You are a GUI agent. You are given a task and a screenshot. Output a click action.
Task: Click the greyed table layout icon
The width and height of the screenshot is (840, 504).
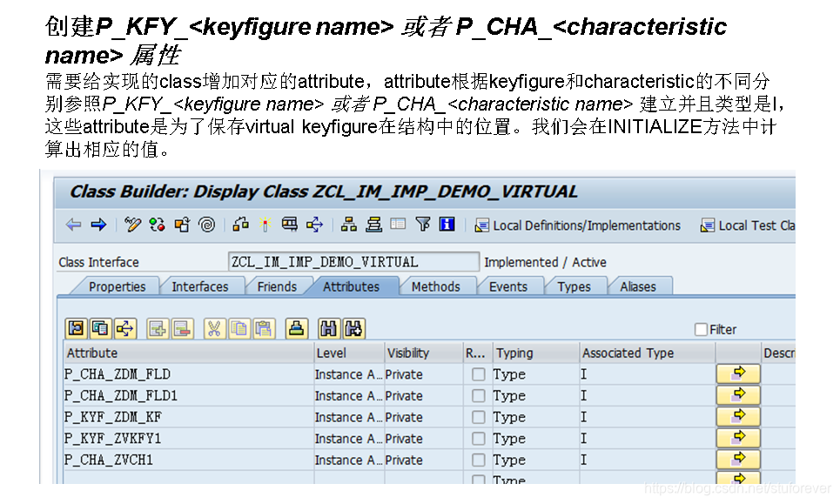(x=398, y=224)
